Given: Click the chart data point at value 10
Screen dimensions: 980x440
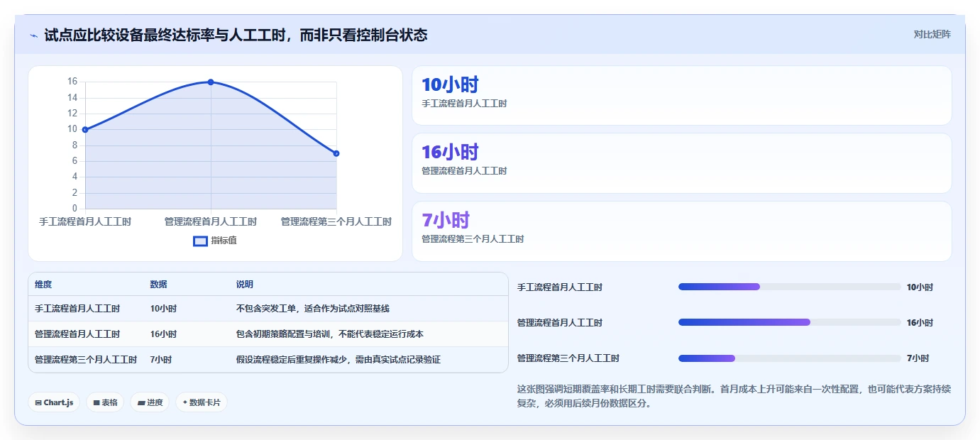Looking at the screenshot, I should 85,130.
